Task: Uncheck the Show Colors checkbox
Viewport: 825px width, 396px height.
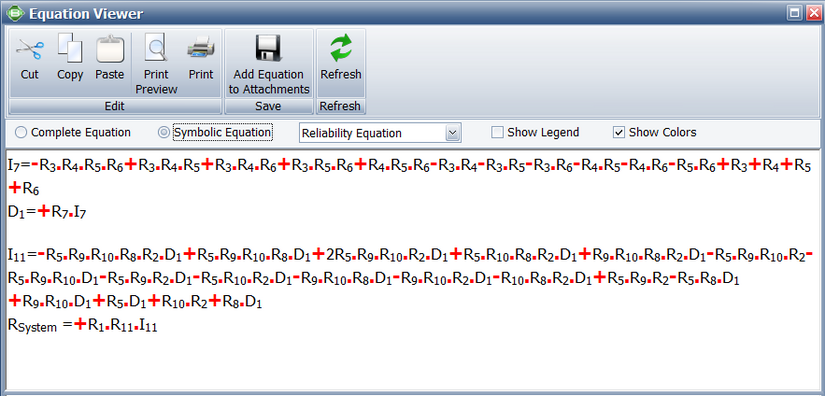Action: pyautogui.click(x=619, y=133)
